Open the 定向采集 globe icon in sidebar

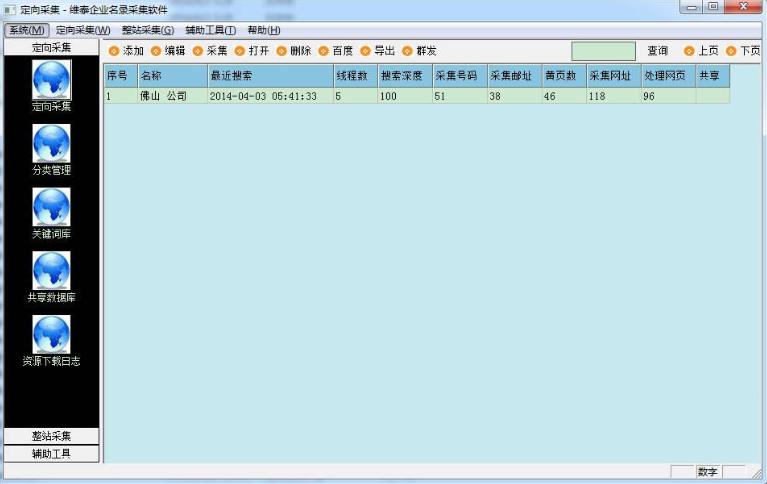51,81
